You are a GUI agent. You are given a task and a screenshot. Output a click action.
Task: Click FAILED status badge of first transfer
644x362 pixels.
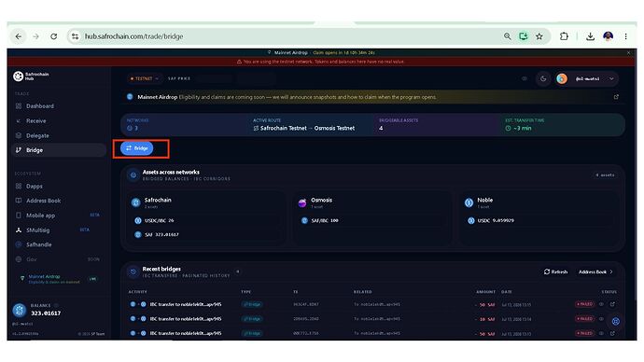[584, 304]
